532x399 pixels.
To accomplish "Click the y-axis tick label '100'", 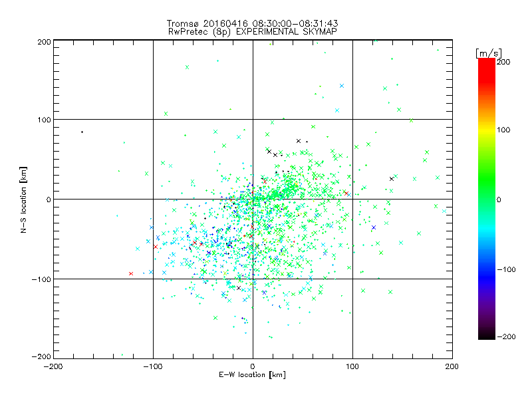I will (x=44, y=120).
